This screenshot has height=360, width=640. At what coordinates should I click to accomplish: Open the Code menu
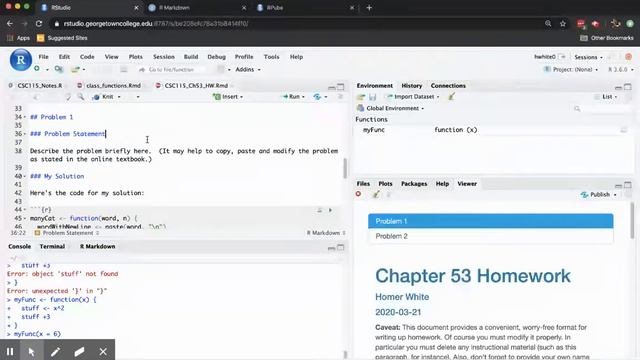[87, 57]
